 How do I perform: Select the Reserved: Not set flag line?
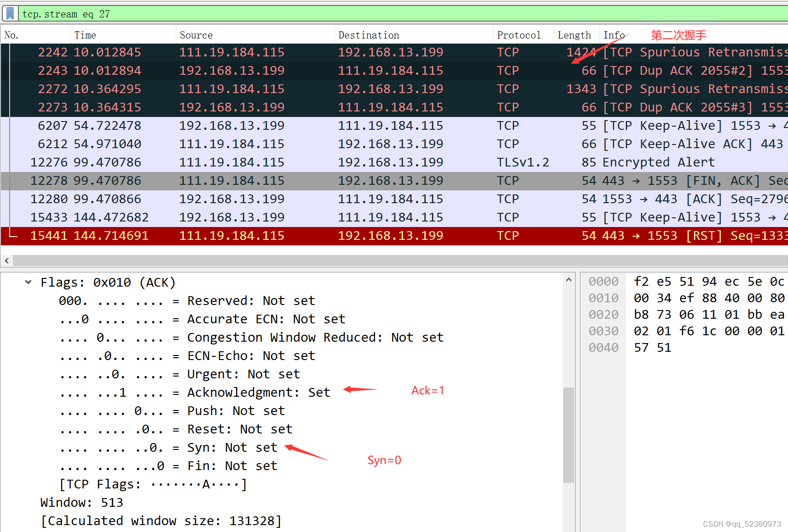pos(187,301)
